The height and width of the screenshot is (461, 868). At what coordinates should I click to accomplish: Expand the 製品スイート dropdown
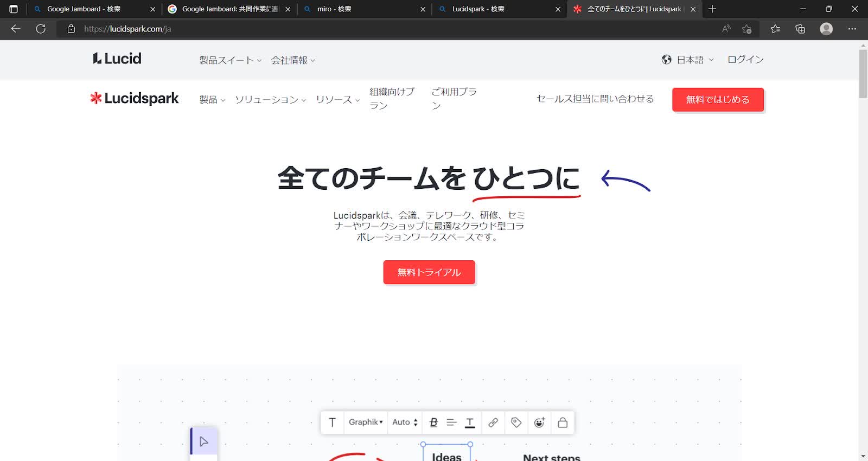(x=230, y=60)
